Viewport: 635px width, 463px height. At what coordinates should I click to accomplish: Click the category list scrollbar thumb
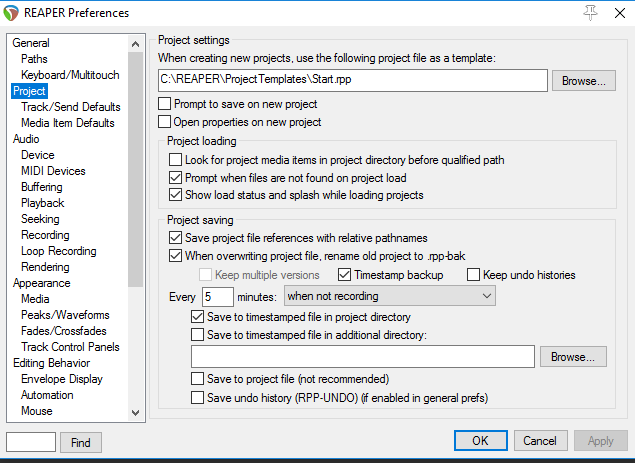click(136, 169)
